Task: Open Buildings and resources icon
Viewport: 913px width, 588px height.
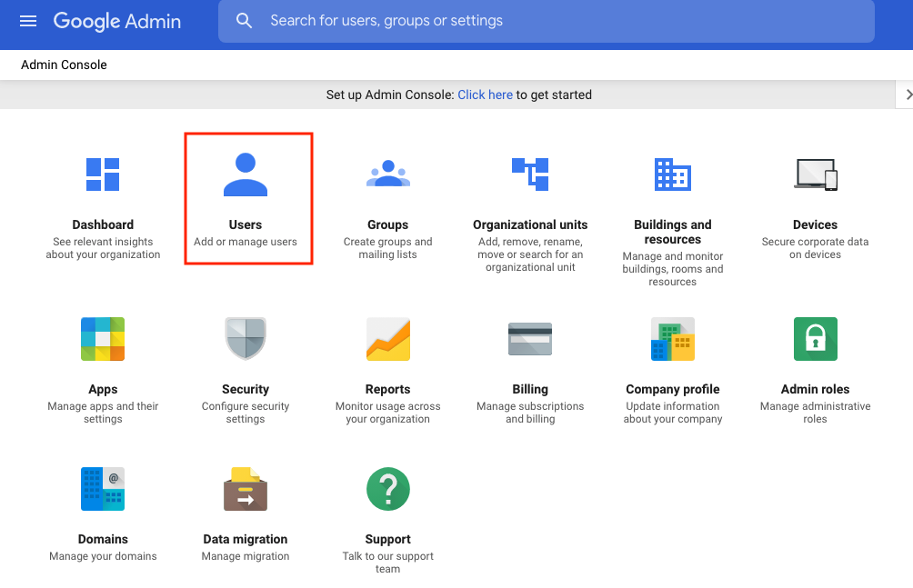Action: point(673,174)
